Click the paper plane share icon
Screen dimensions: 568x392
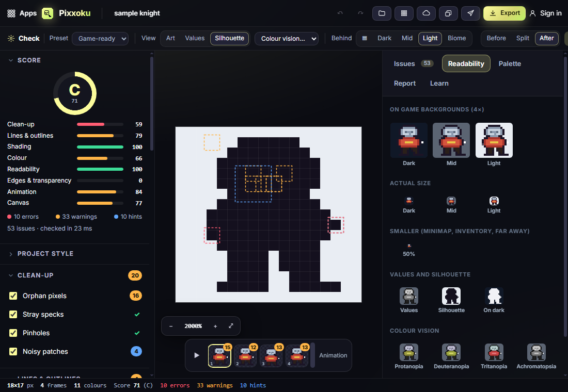pos(470,13)
